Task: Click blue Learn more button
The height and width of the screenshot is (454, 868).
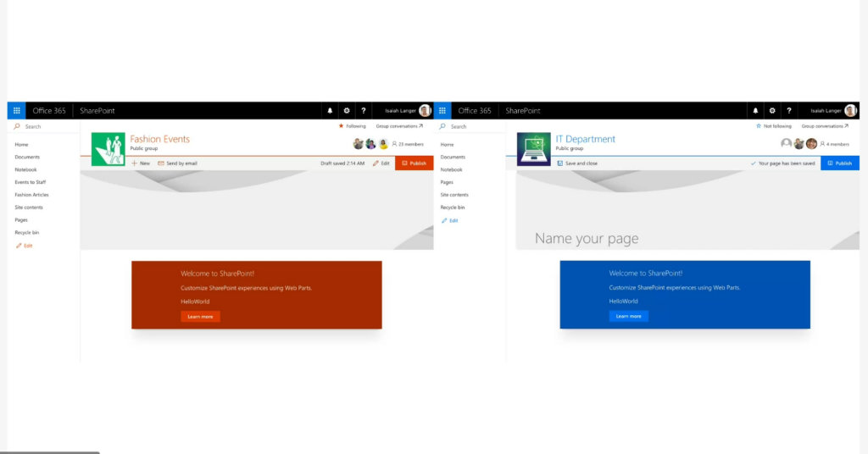Action: click(x=629, y=316)
